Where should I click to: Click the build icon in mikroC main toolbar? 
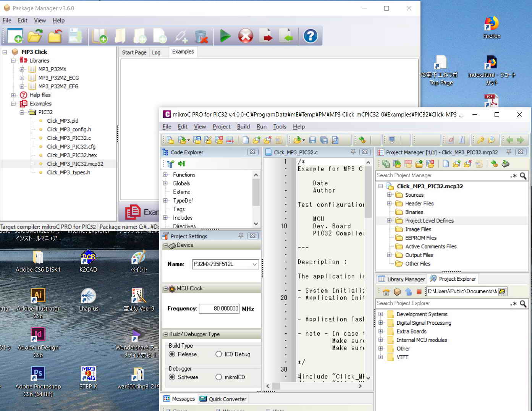click(362, 140)
